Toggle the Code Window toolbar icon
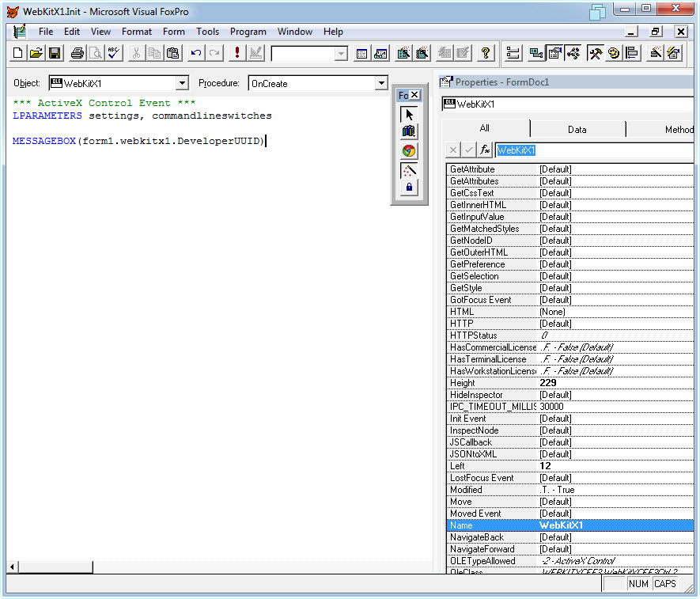 coord(573,53)
